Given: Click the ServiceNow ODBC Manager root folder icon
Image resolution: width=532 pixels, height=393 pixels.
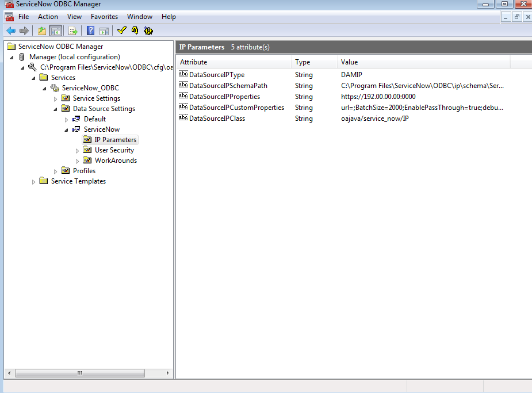Looking at the screenshot, I should point(12,46).
